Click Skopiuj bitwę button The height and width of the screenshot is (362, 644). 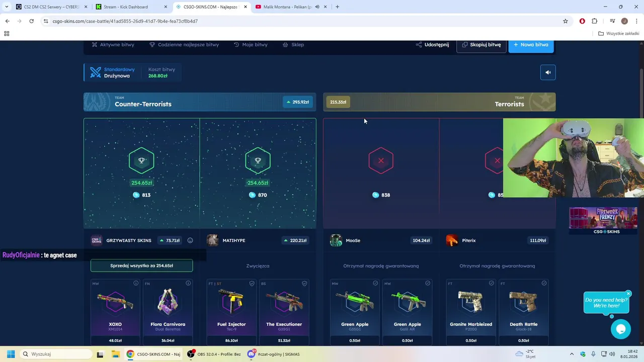pyautogui.click(x=481, y=45)
